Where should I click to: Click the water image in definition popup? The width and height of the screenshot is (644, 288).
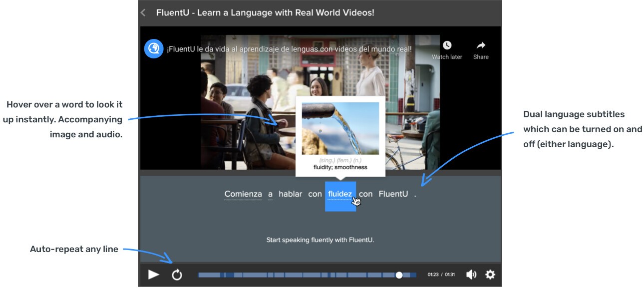pos(340,128)
